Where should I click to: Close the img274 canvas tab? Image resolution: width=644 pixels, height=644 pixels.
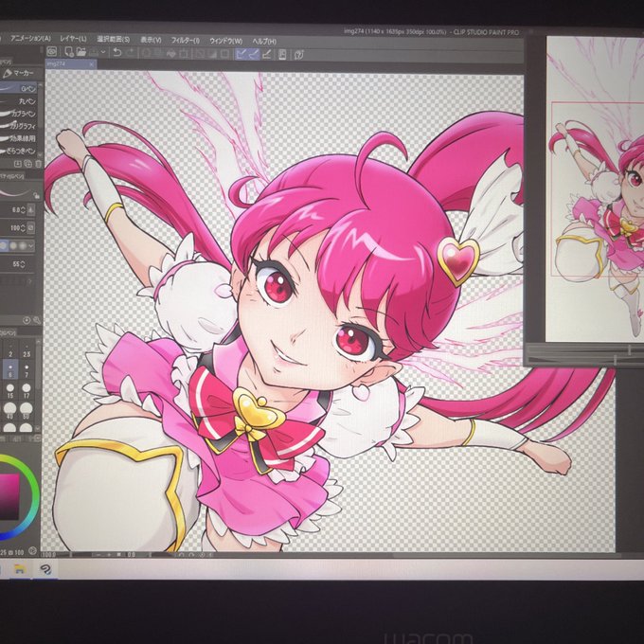[92, 64]
